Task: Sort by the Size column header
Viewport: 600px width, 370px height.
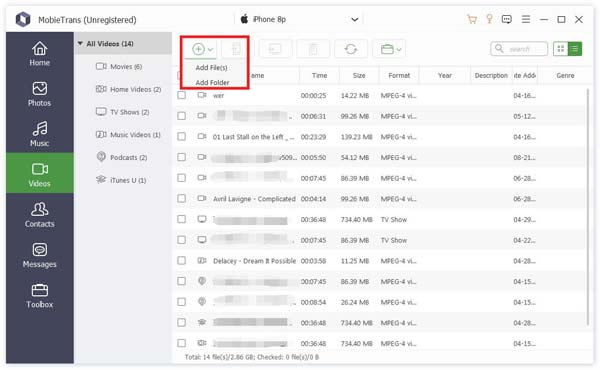Action: coord(359,75)
